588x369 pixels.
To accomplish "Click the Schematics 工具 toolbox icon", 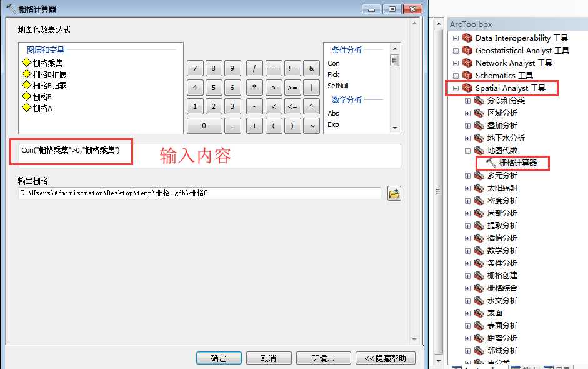I will 467,76.
